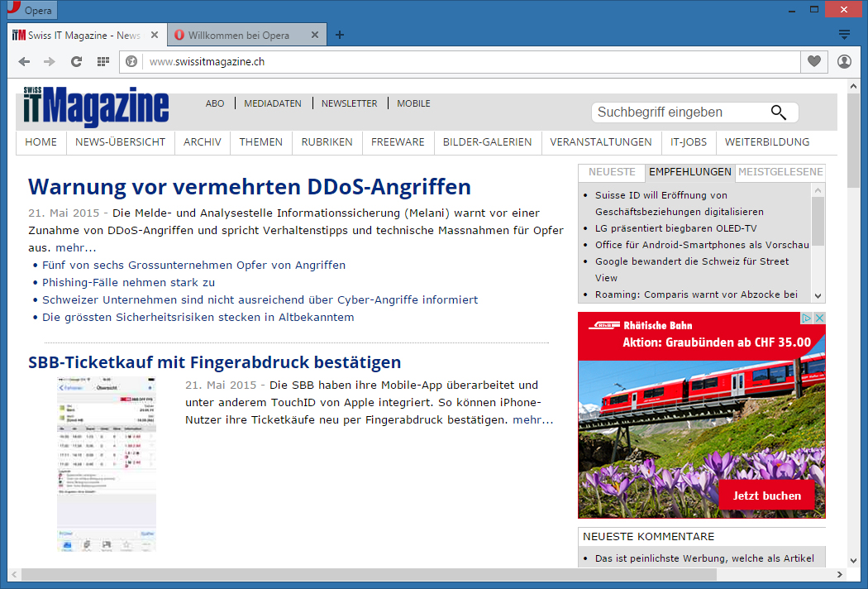Click mehr... link in DDoS article
The height and width of the screenshot is (589, 868).
tap(76, 247)
